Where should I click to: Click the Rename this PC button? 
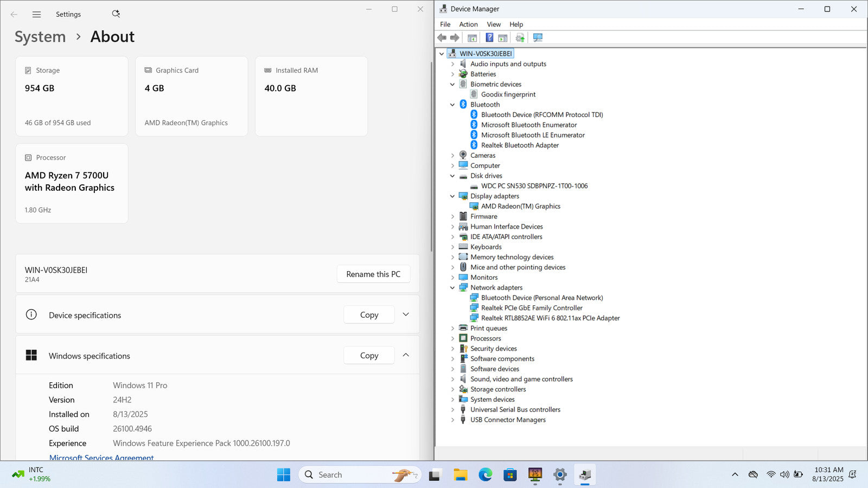point(373,274)
